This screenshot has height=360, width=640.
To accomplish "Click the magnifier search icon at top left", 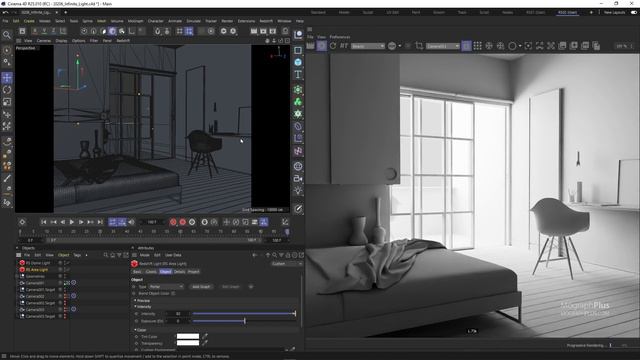I will click(x=7, y=35).
